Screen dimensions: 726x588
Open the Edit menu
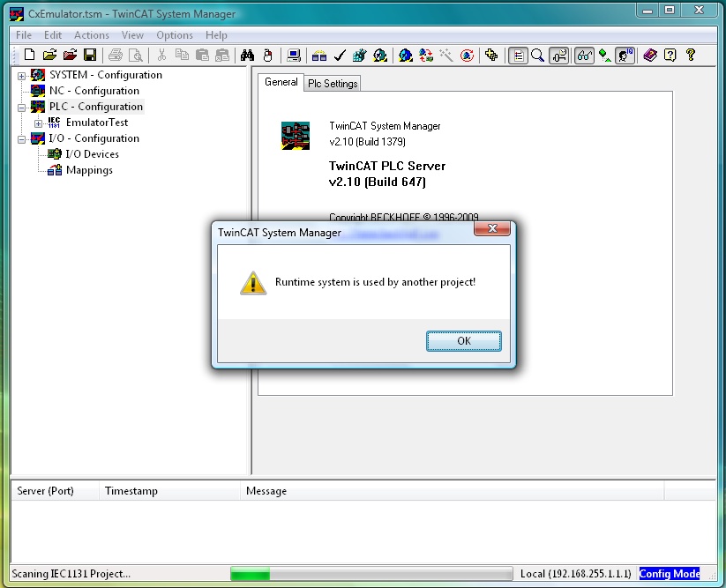53,35
